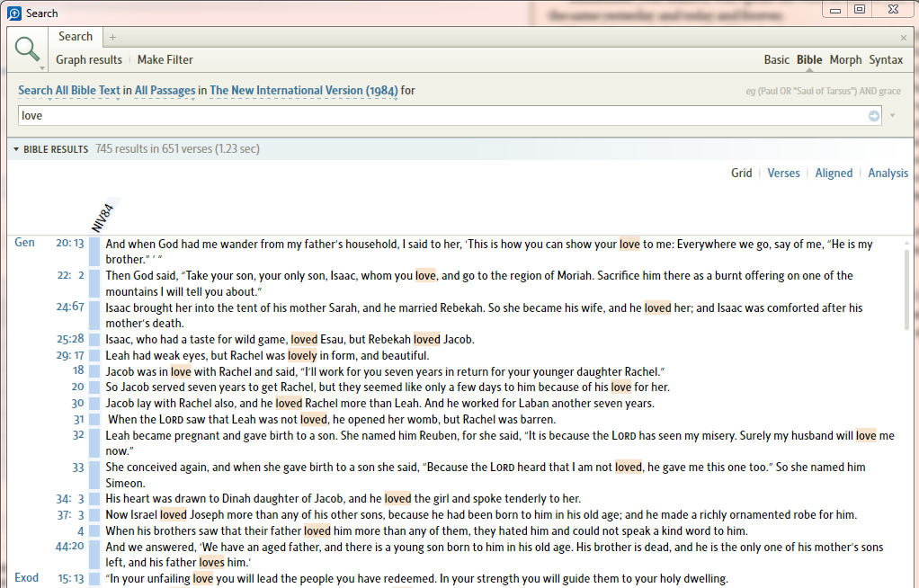Open verse reference 37: 3

point(70,515)
